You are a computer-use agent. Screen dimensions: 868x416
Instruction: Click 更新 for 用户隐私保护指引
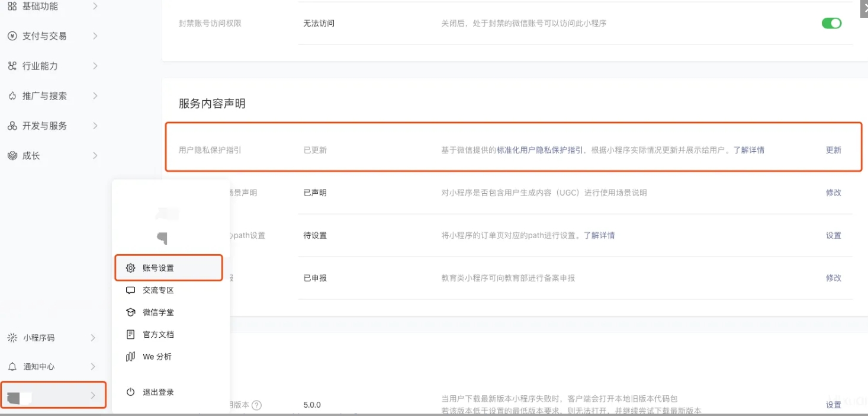(x=833, y=150)
